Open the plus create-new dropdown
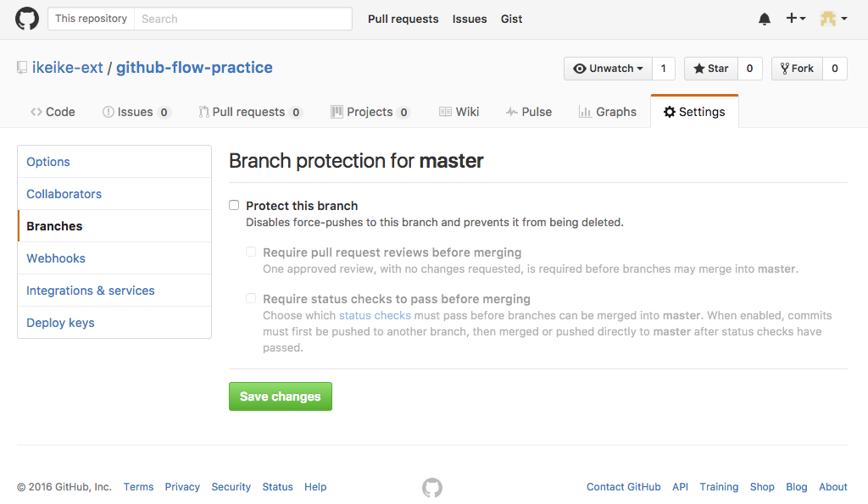This screenshot has height=504, width=868. click(x=795, y=19)
